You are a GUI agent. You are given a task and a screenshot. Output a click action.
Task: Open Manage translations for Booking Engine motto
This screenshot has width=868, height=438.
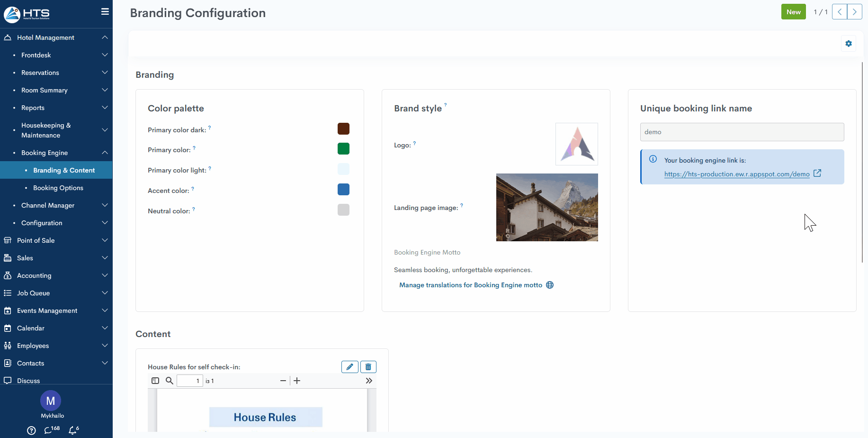click(x=471, y=285)
